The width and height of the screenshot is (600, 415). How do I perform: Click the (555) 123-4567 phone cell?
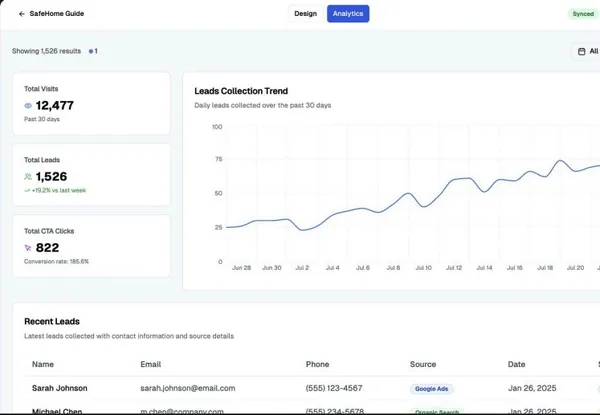tap(334, 388)
